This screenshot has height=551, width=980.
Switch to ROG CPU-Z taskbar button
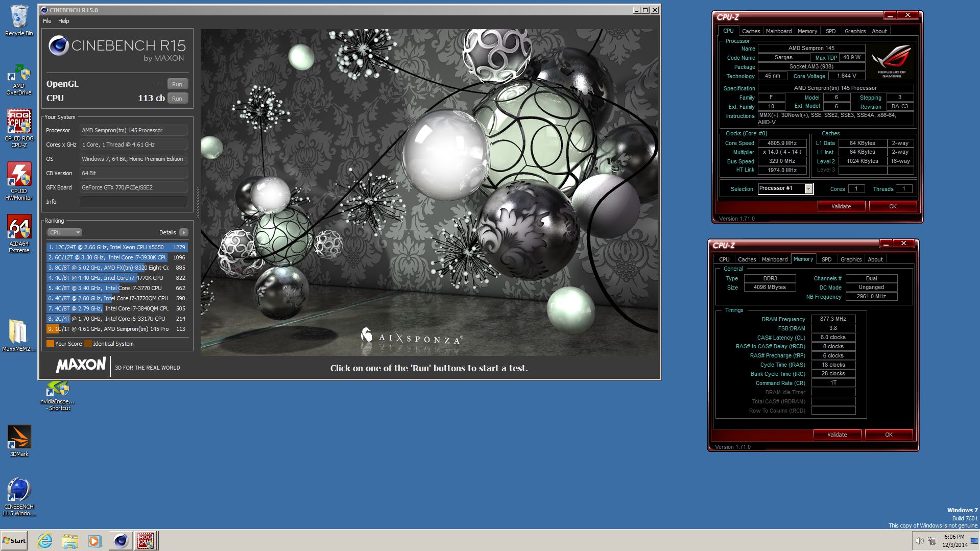click(x=146, y=540)
